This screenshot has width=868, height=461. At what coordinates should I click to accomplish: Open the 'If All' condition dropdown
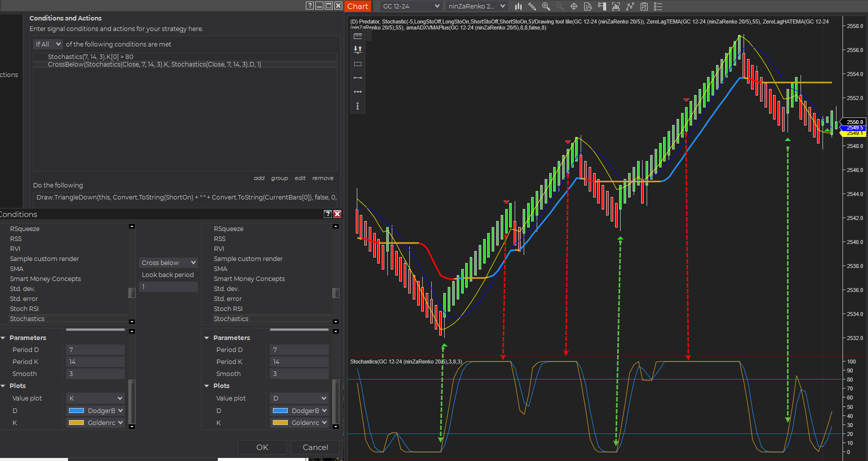(x=48, y=44)
